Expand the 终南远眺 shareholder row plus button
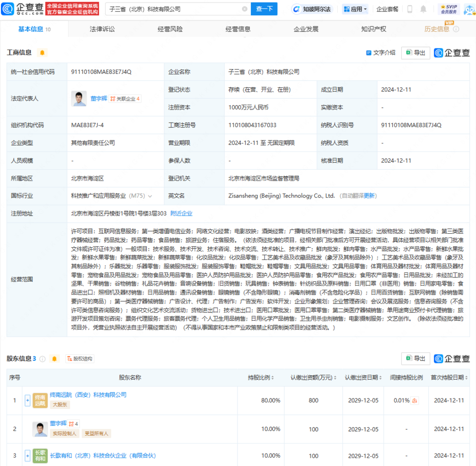The width and height of the screenshot is (476, 466). (28, 400)
